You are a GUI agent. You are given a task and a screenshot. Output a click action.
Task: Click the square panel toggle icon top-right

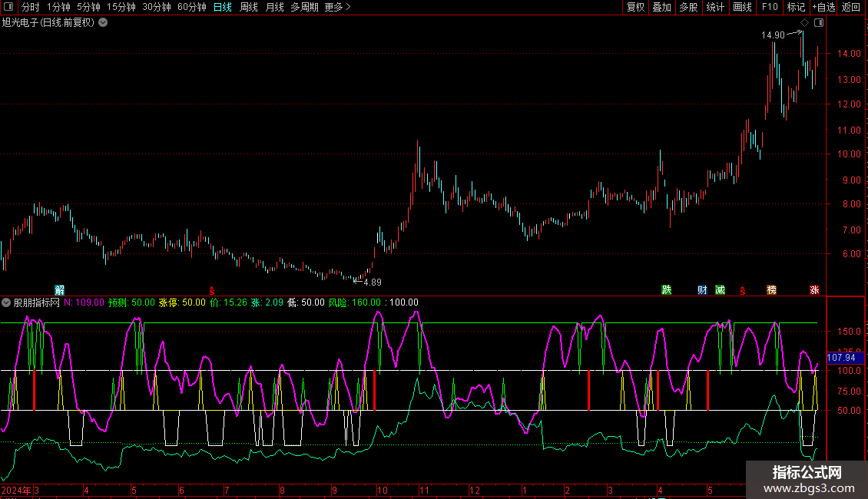point(819,23)
